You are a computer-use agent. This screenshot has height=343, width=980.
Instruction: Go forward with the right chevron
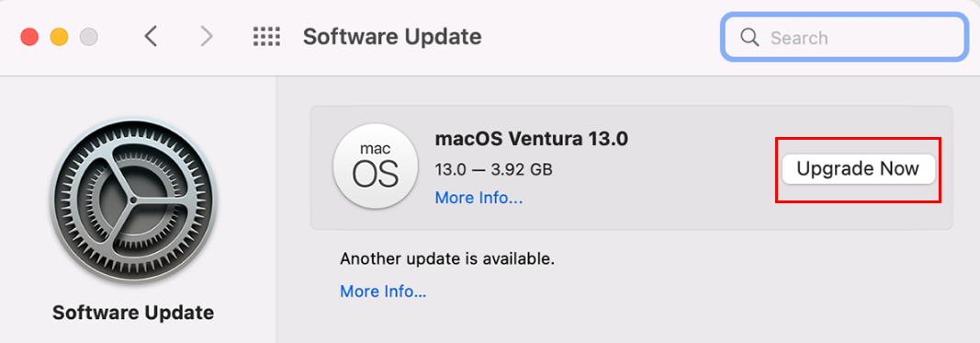(x=207, y=37)
